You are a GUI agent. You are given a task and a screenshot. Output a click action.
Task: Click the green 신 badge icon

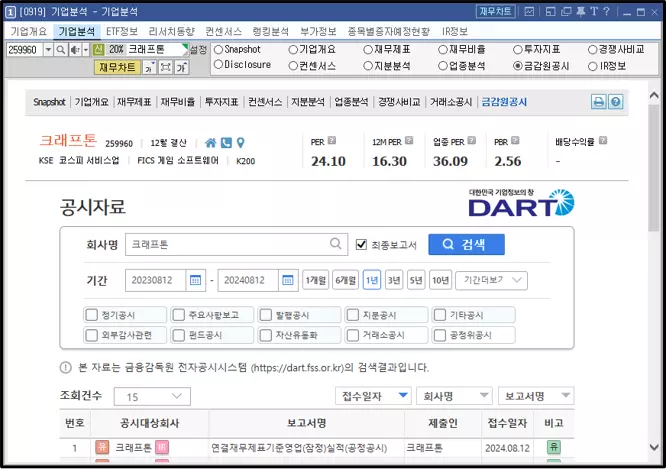tap(98, 49)
